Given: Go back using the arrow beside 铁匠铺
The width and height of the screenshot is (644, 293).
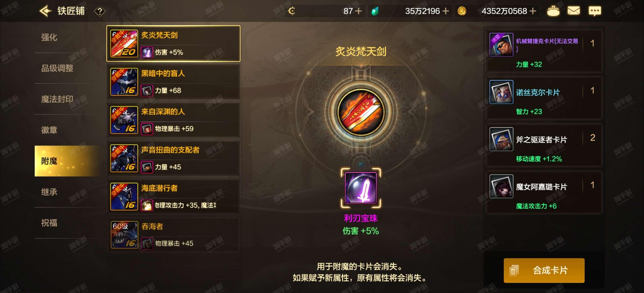Looking at the screenshot, I should tap(45, 11).
